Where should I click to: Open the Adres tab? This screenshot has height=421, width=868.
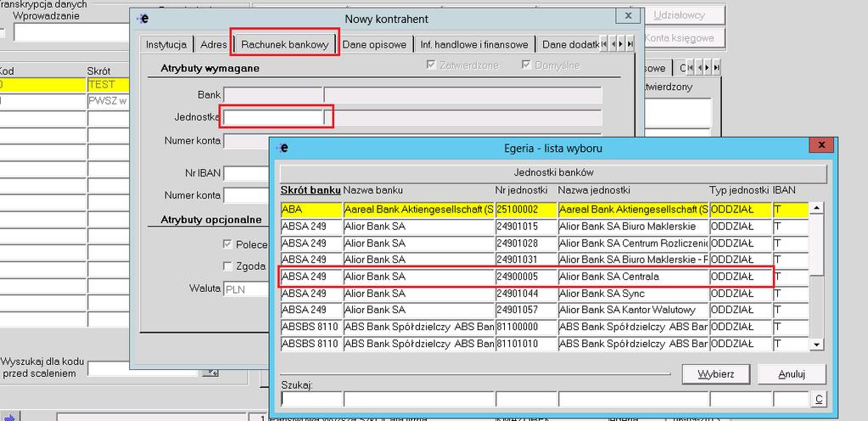click(214, 45)
